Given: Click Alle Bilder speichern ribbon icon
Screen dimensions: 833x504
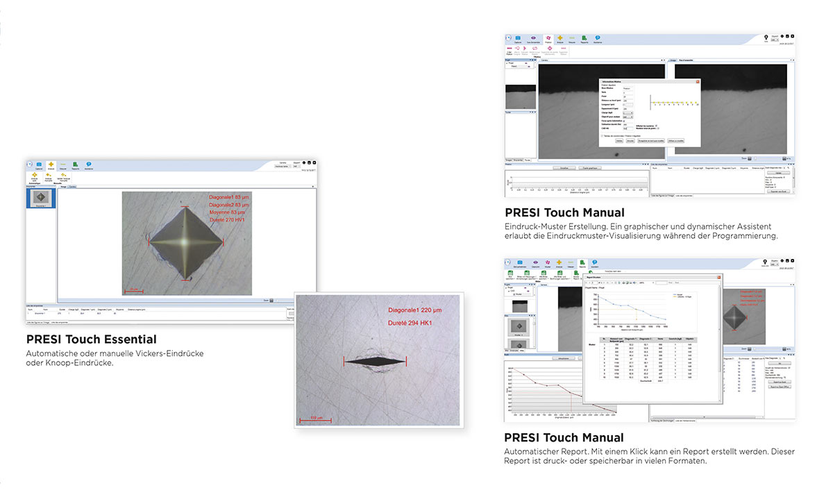Looking at the screenshot, I should tap(544, 274).
